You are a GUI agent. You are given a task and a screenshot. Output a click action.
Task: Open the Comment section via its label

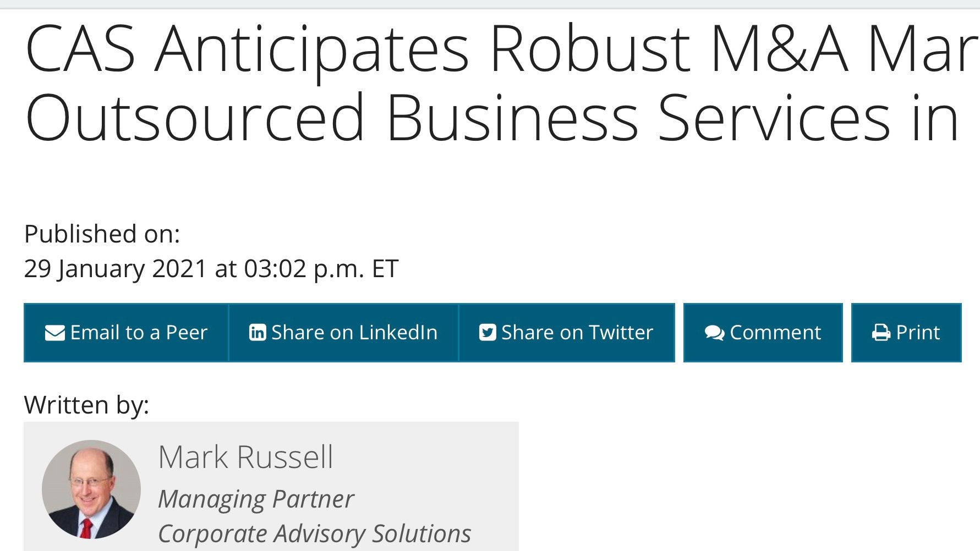click(x=775, y=333)
